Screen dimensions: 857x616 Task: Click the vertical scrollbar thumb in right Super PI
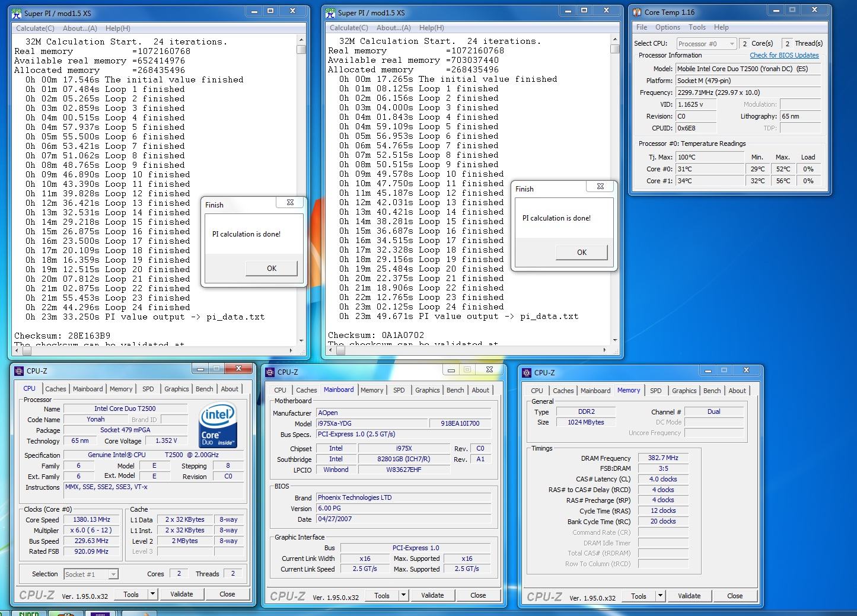[x=615, y=49]
